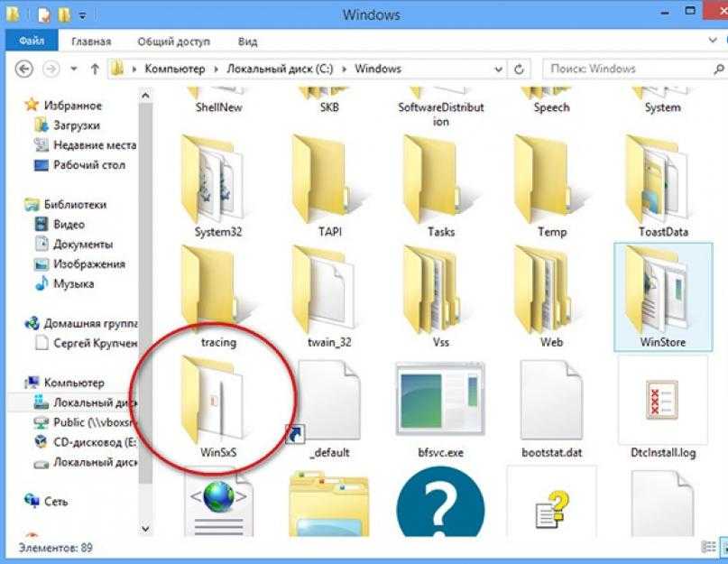Select the bootstat.dat file icon
Image resolution: width=728 pixels, height=564 pixels.
tap(551, 401)
